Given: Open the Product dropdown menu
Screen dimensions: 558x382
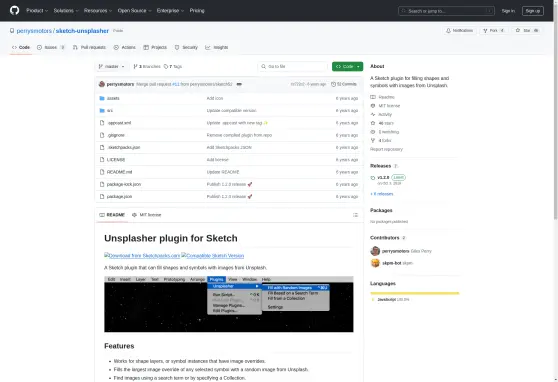Looking at the screenshot, I should (x=37, y=11).
